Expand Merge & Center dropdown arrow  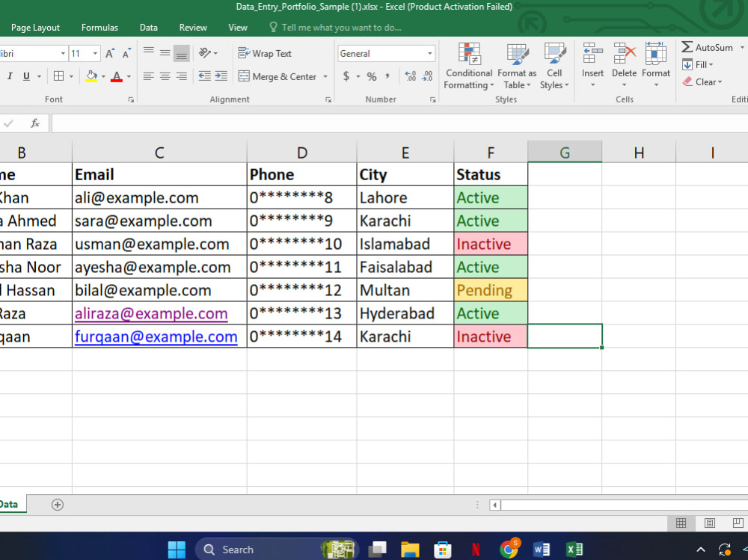click(x=325, y=76)
